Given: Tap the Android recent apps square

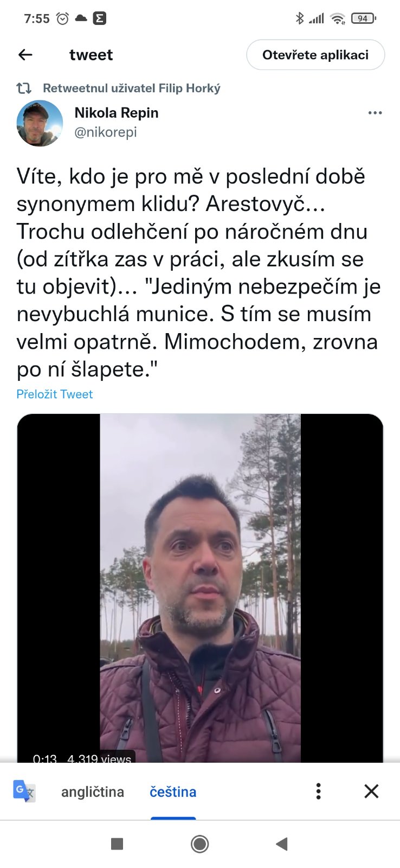Looking at the screenshot, I should (117, 844).
